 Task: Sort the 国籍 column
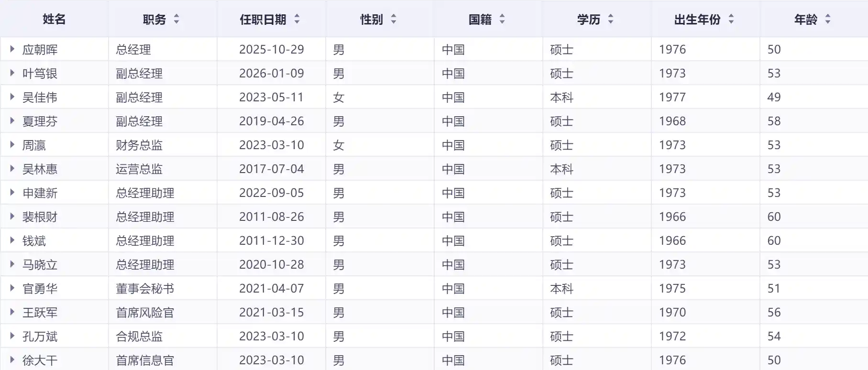(502, 19)
